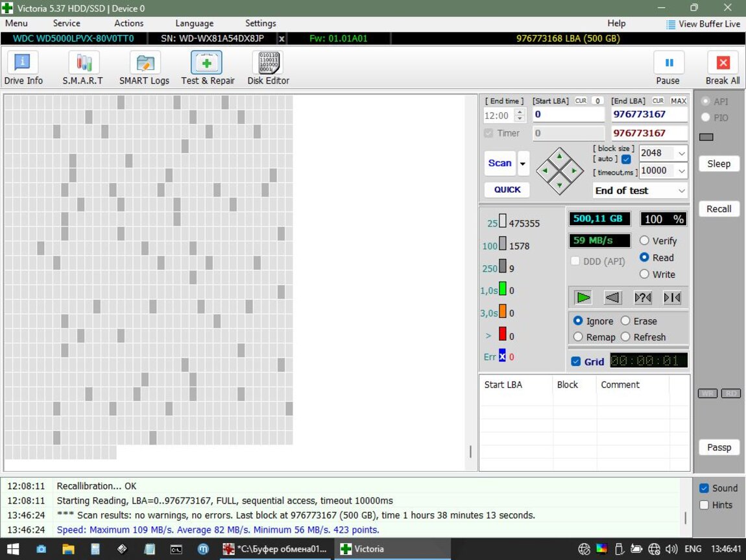Click the up arrow in navigation diamond
Viewport: 746px width, 560px height.
pos(559,156)
